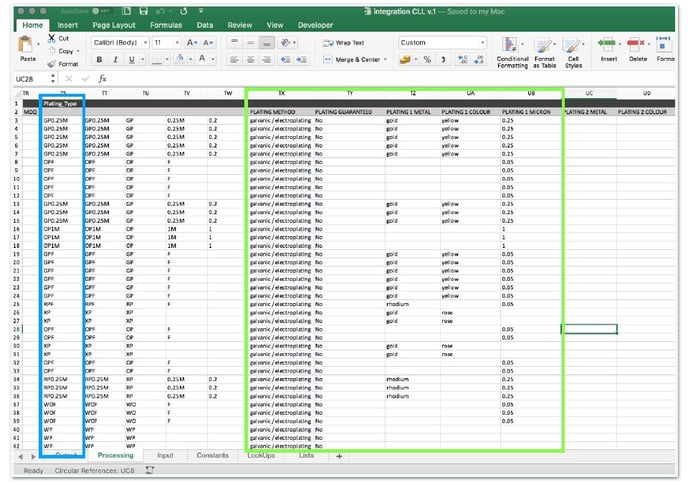This screenshot has height=485, width=688.
Task: Open the Input sheet tab
Action: 165,455
